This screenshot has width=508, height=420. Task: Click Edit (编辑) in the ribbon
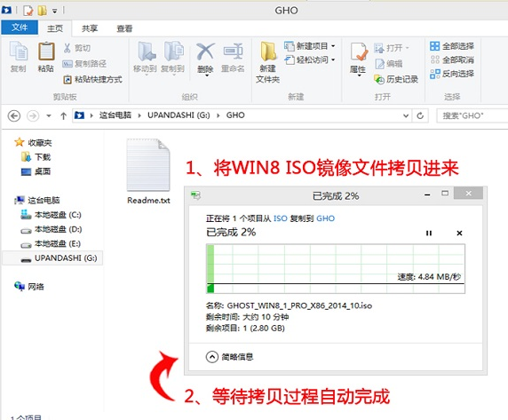point(389,64)
